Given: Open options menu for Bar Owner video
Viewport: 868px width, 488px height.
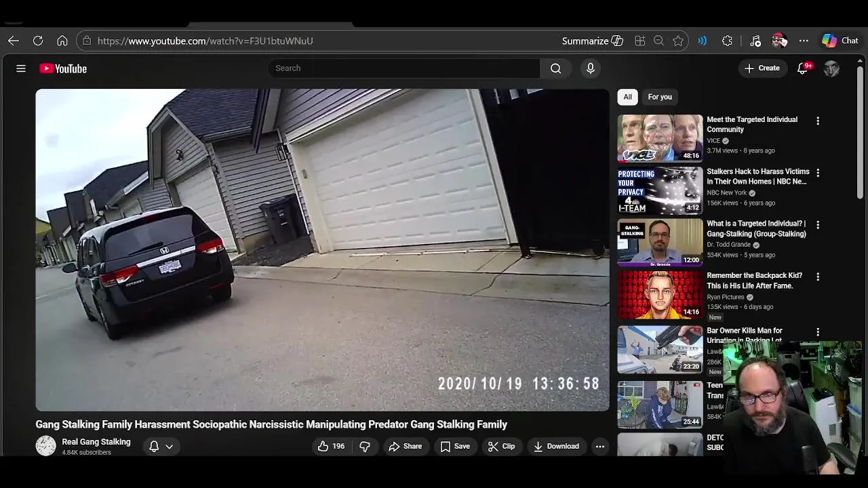Looking at the screenshot, I should (818, 332).
